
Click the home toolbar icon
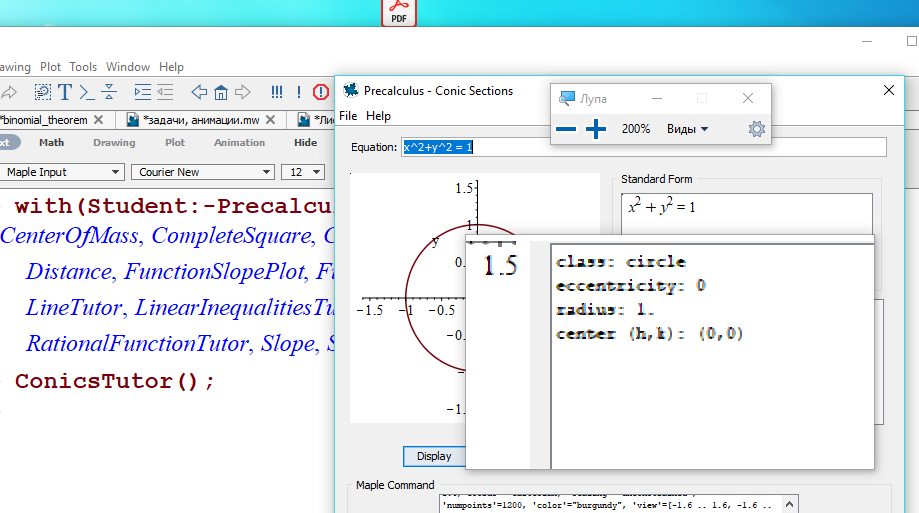coord(221,92)
